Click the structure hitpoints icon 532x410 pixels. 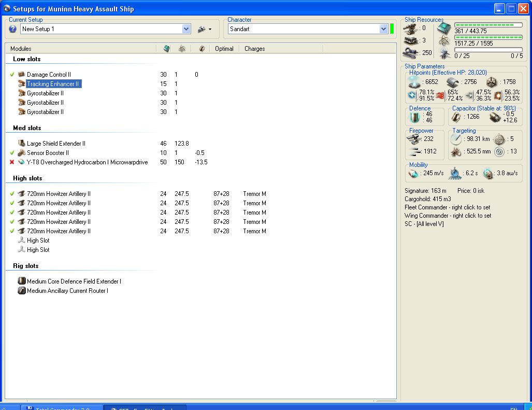[491, 82]
